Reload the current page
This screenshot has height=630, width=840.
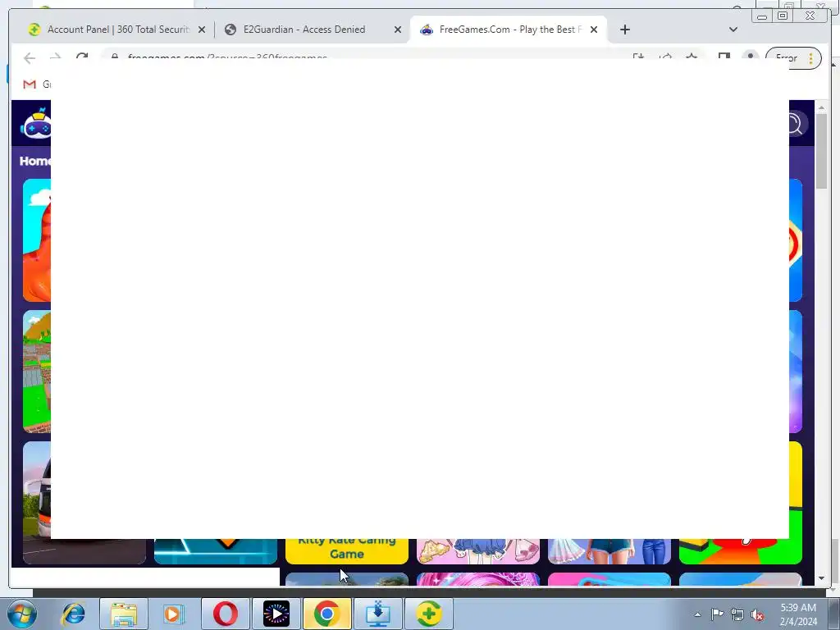click(81, 57)
